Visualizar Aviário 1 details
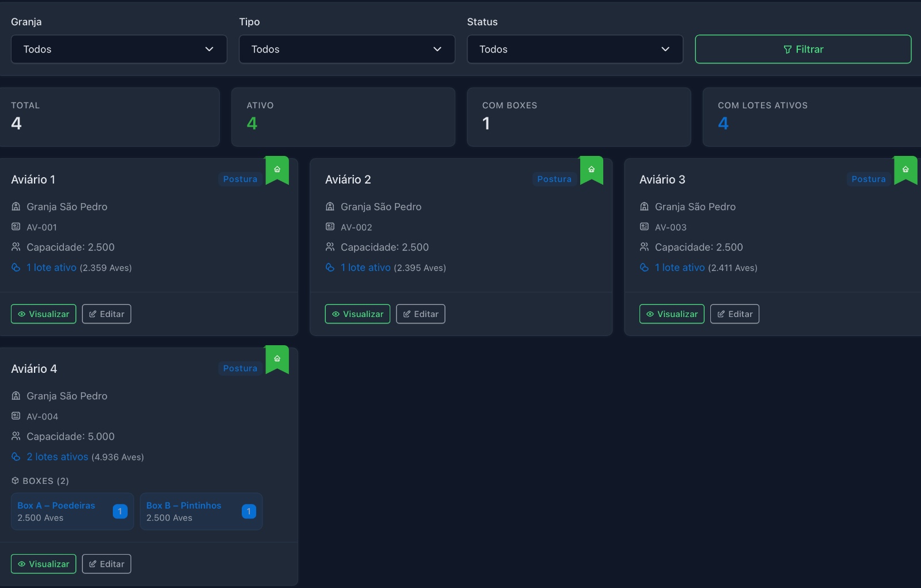This screenshot has height=588, width=921. pyautogui.click(x=44, y=314)
